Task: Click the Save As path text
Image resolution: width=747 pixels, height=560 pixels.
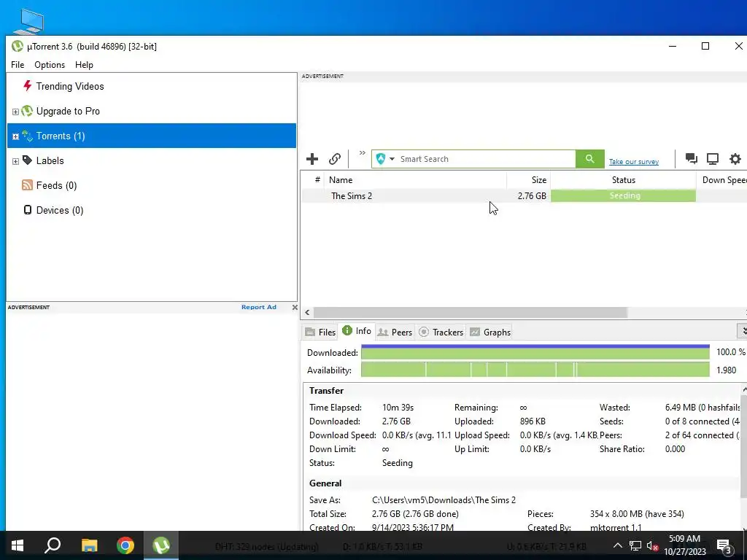Action: 444,500
